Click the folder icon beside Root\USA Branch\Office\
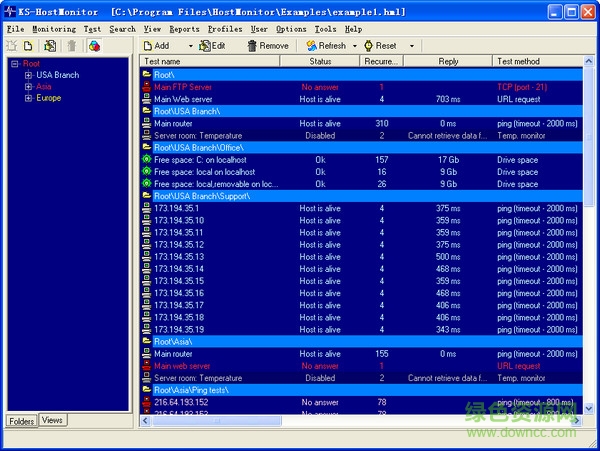This screenshot has width=600, height=451. 147,147
